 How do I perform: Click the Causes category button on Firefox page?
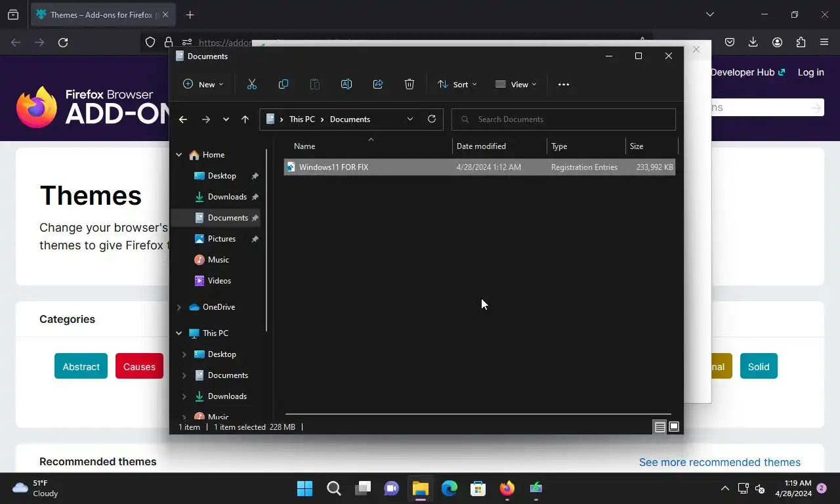pos(139,366)
